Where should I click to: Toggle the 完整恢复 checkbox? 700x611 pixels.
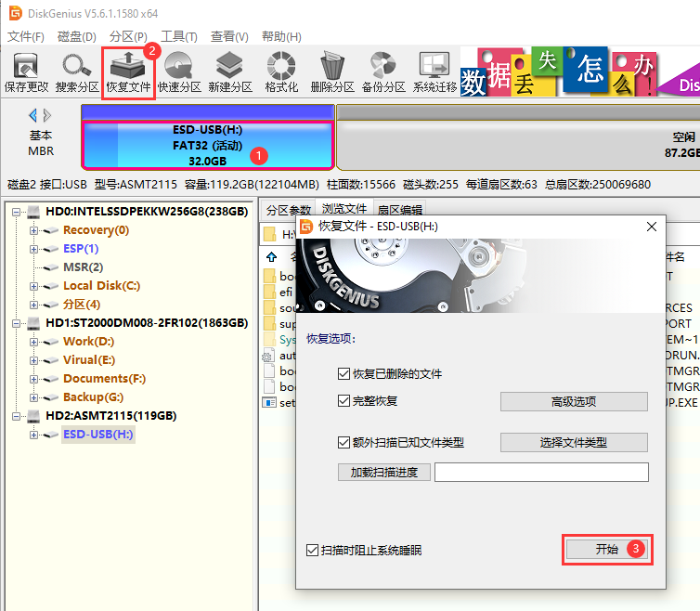click(344, 401)
